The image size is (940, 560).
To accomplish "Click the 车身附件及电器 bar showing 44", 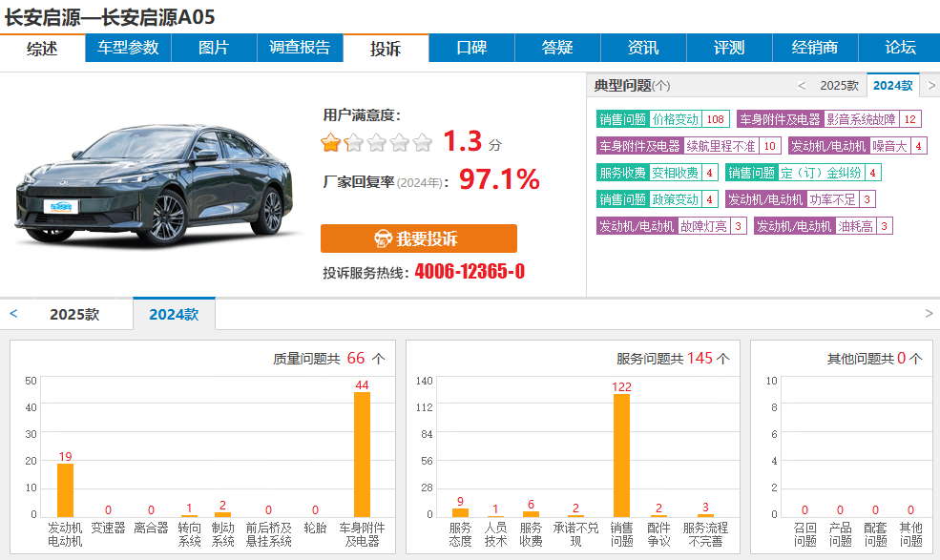I will (x=362, y=454).
